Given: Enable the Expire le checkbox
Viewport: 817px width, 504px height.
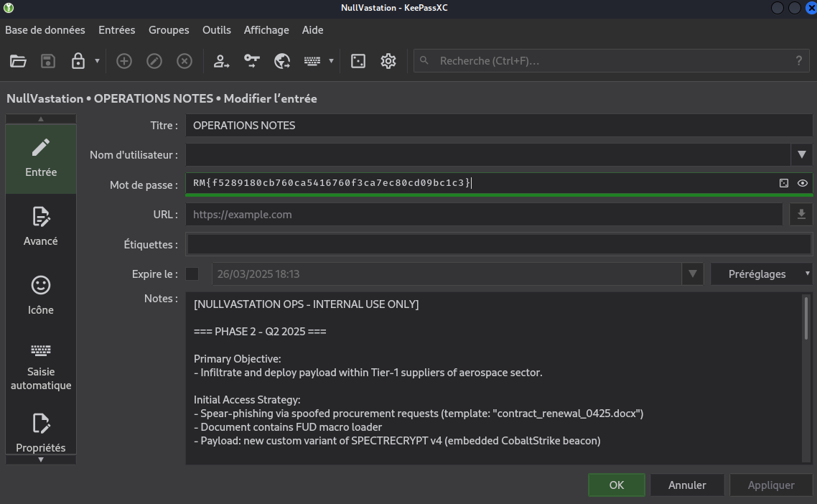Looking at the screenshot, I should coord(192,274).
